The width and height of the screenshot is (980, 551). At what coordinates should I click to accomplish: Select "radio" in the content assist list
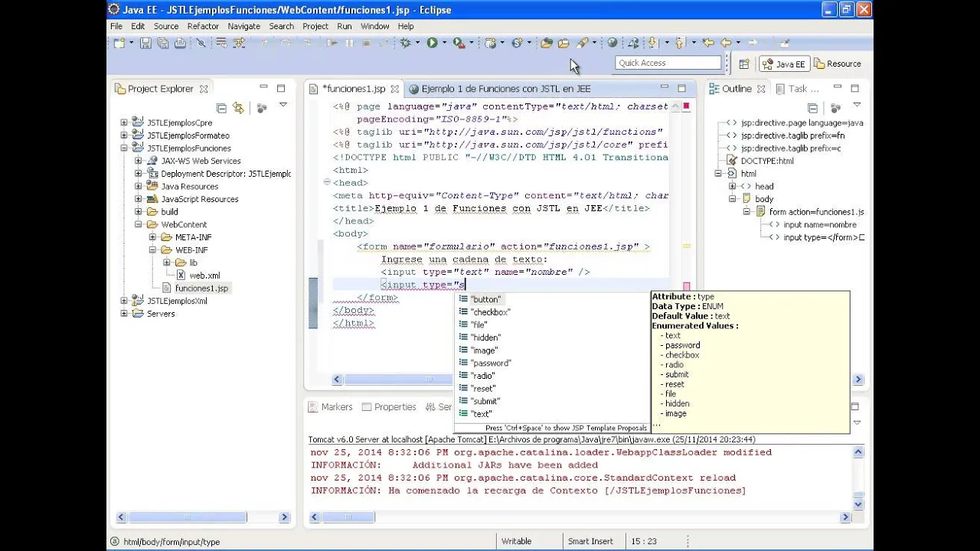pyautogui.click(x=482, y=376)
